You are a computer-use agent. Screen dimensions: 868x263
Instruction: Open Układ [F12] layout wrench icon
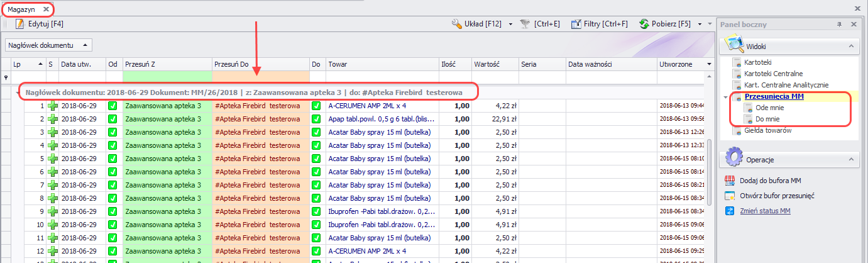pyautogui.click(x=457, y=24)
